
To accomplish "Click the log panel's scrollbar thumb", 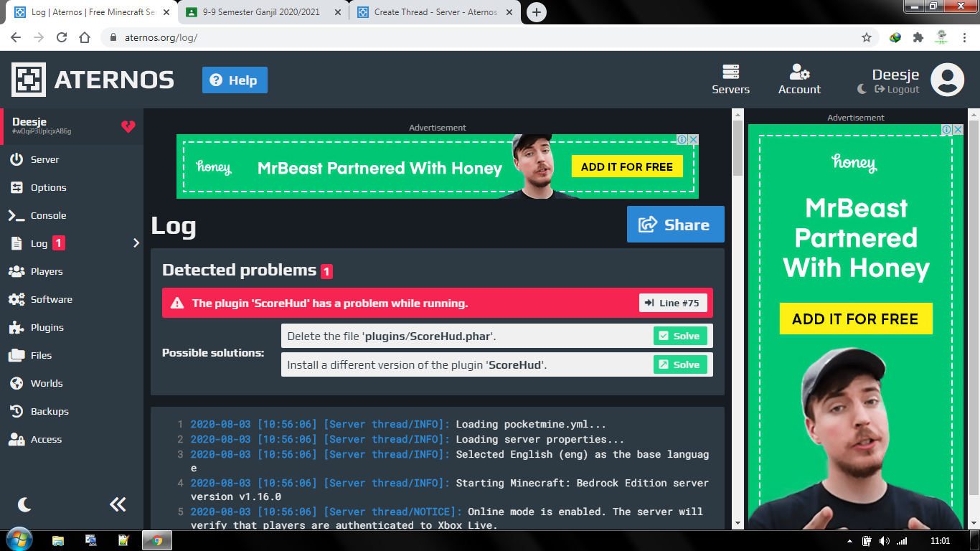I will point(738,149).
